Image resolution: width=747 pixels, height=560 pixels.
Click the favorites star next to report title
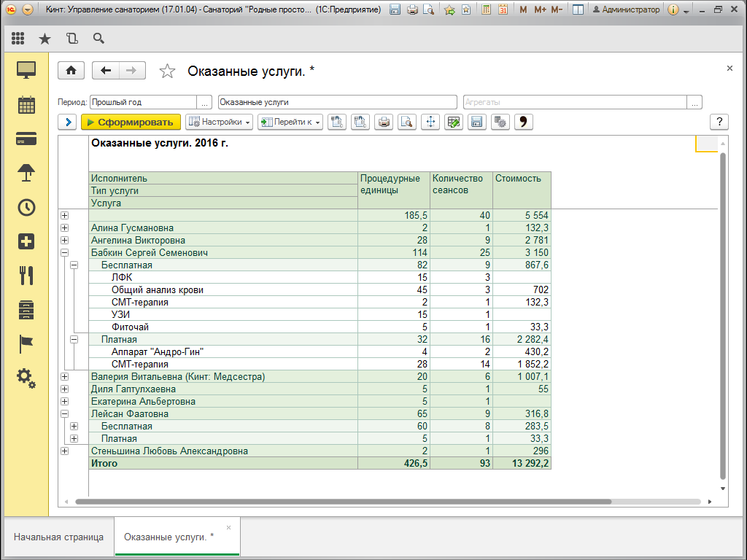click(x=168, y=71)
